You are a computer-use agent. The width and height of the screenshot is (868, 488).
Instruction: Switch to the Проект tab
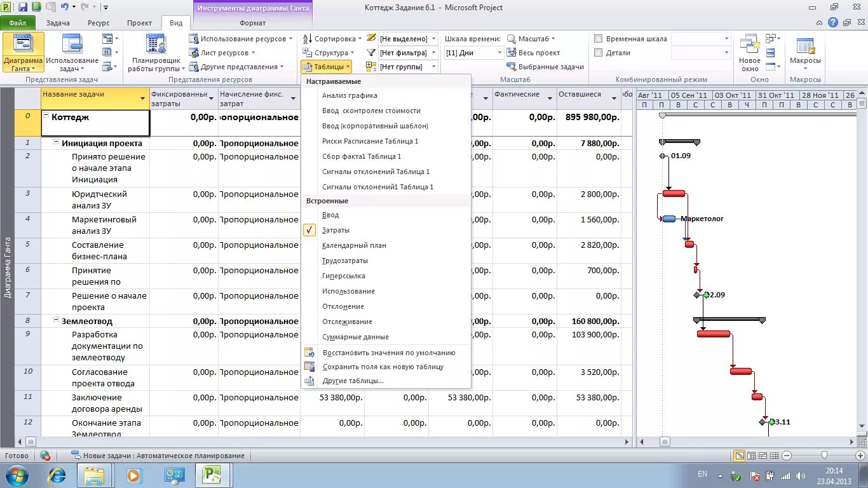click(139, 23)
